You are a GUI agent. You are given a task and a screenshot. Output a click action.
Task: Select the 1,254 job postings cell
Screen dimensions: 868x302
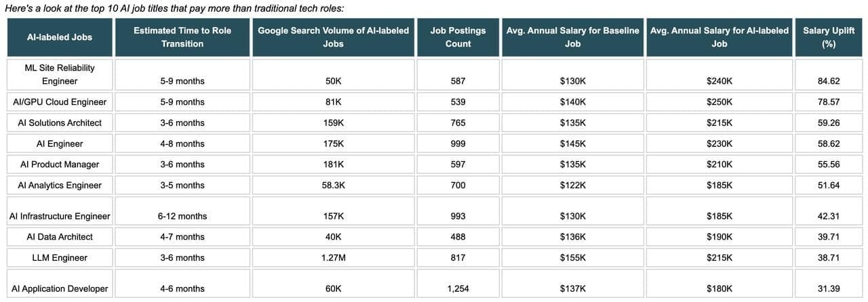coord(458,288)
